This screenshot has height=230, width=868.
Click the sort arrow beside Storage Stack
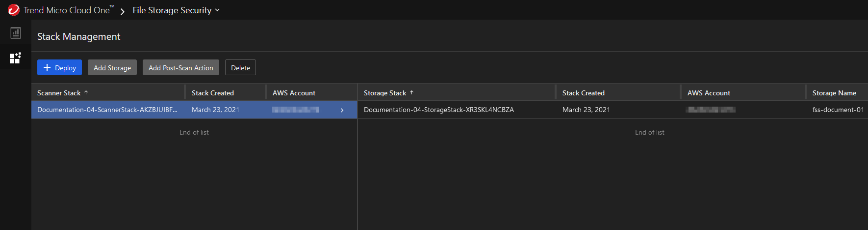coord(412,92)
